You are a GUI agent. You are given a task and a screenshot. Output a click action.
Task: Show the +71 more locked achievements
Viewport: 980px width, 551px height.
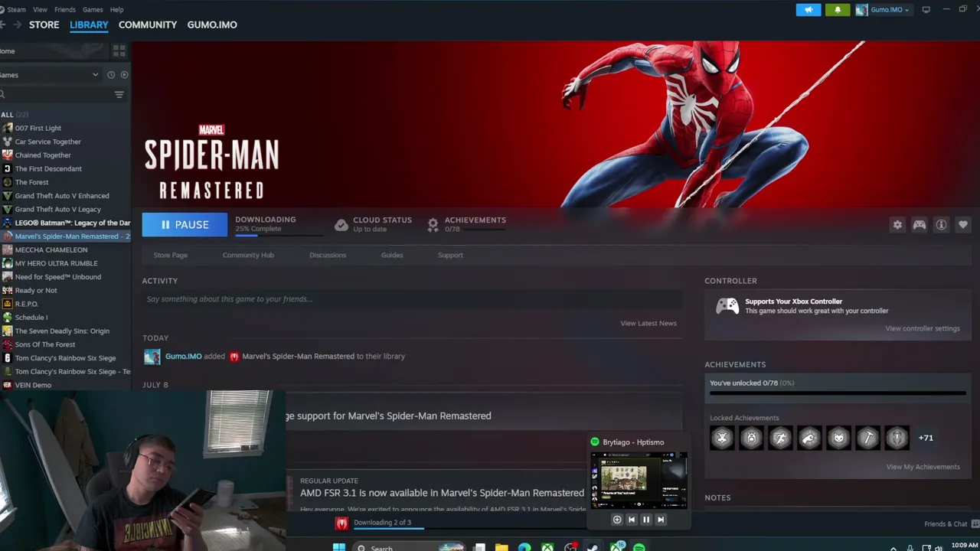click(926, 438)
